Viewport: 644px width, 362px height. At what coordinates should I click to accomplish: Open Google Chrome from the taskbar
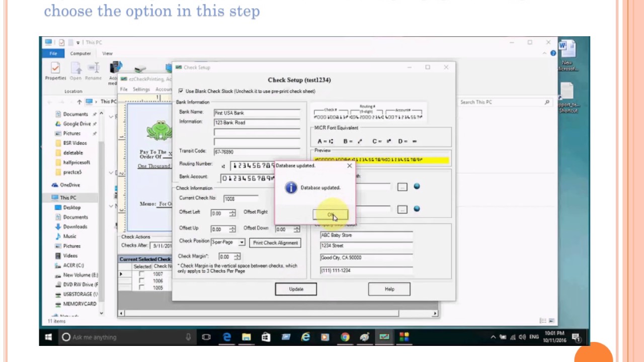[x=345, y=337]
